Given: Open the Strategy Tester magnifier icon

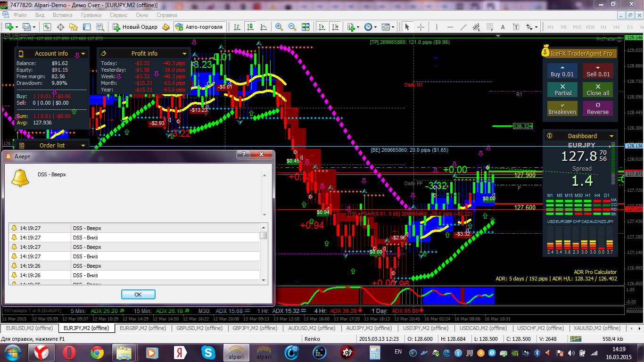Looking at the screenshot, I should coord(100,27).
